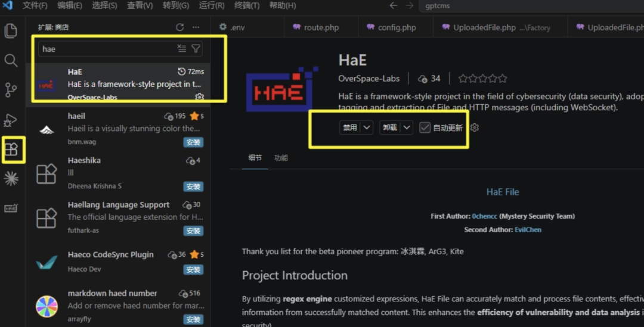Toggle the 自动更新 checkbox
Viewport: 644px width, 327px height.
point(425,127)
